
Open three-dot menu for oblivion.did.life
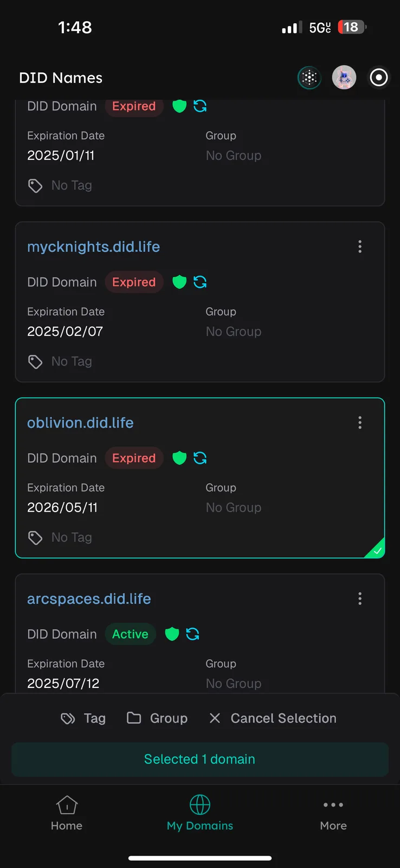(x=360, y=423)
